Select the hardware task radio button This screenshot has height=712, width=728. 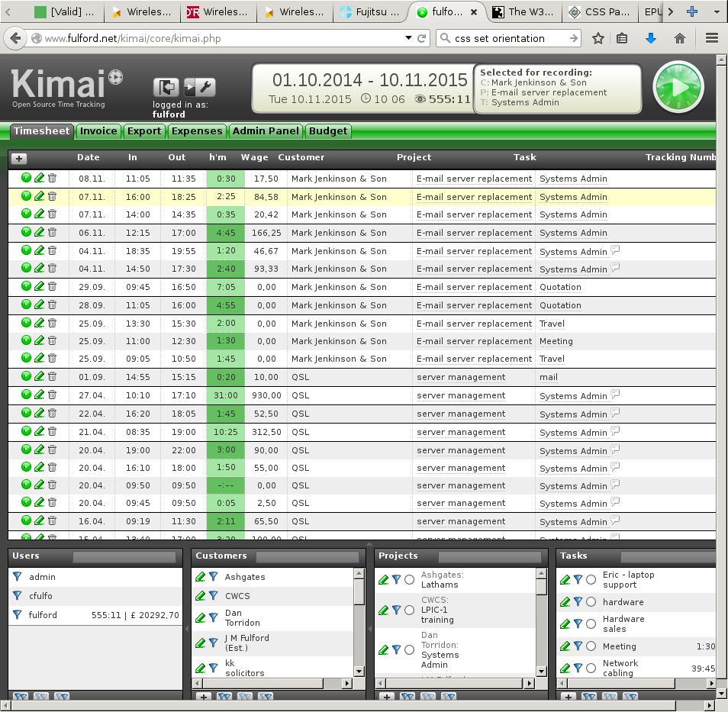tap(591, 602)
